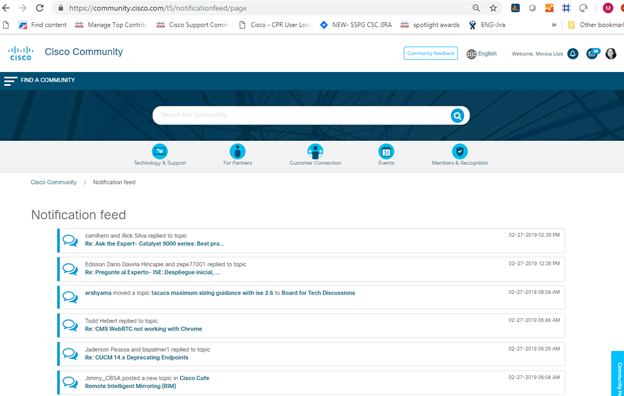The width and height of the screenshot is (624, 396).
Task: Follow the Cisco Community breadcrumb link
Action: 54,182
